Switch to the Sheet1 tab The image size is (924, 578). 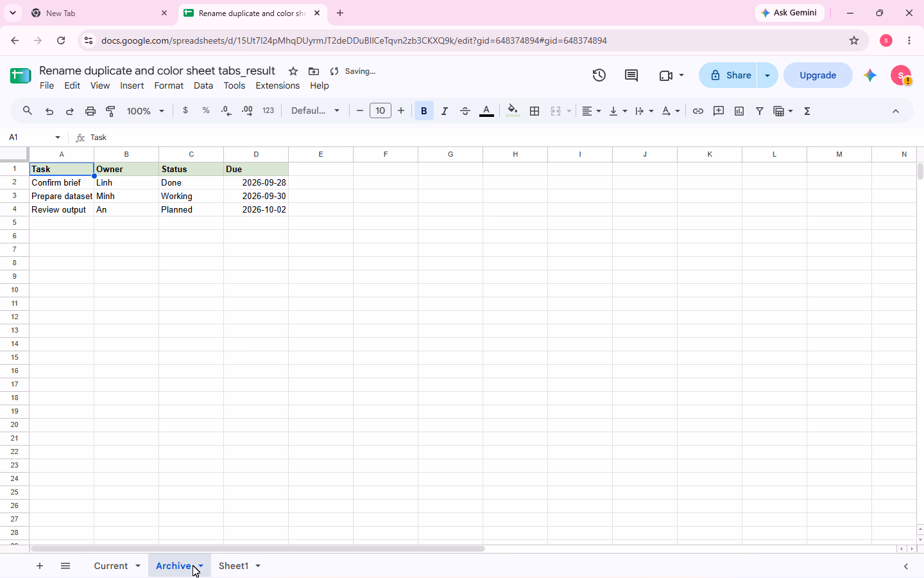tap(234, 566)
